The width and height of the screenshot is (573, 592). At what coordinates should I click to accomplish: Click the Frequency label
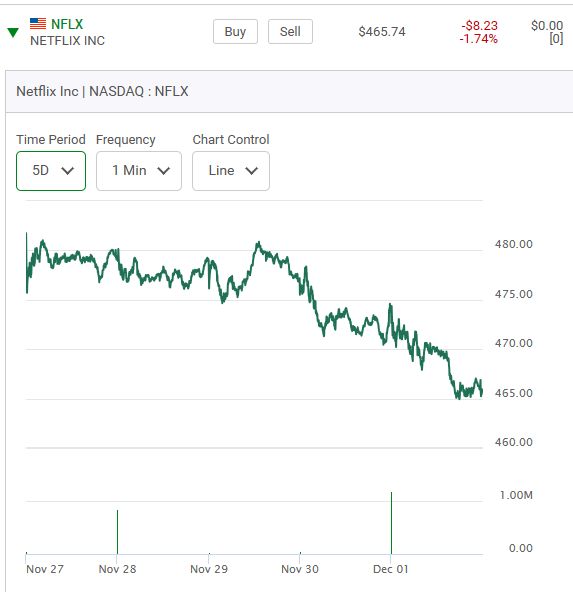click(126, 140)
